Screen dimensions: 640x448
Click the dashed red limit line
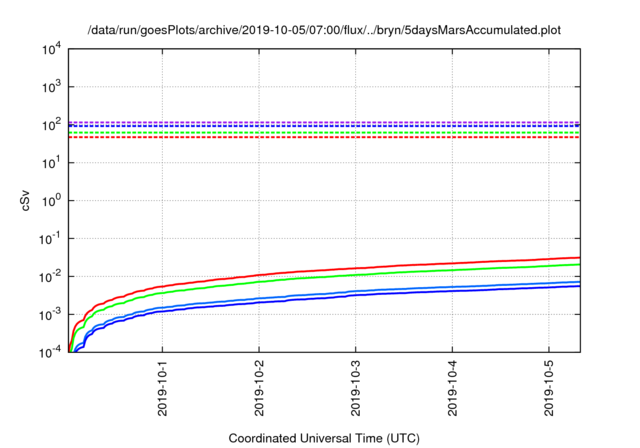pyautogui.click(x=324, y=138)
